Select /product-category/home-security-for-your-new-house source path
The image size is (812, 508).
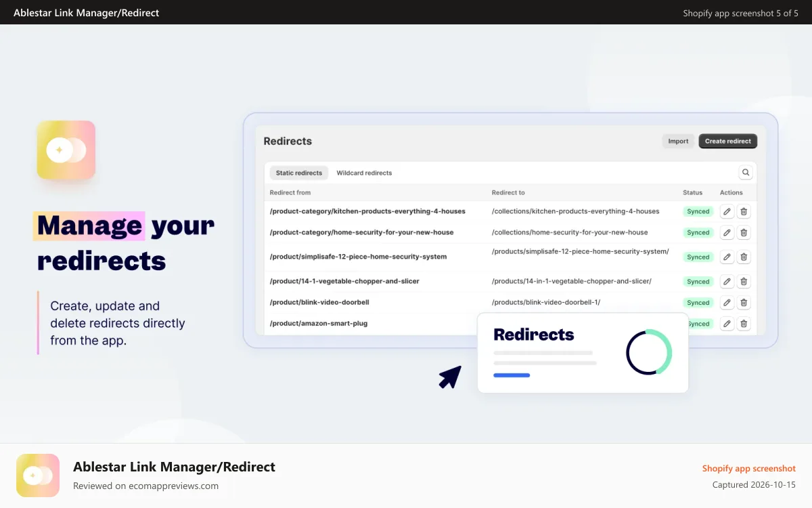(x=361, y=232)
